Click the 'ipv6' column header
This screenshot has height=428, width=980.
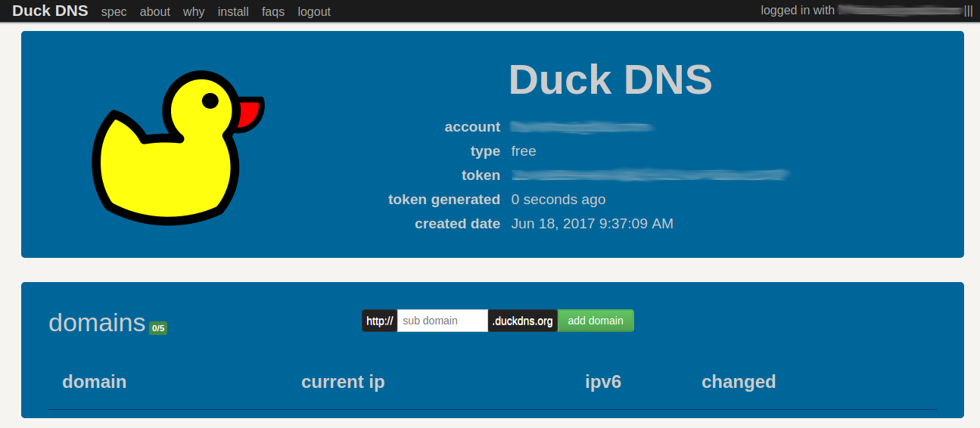pyautogui.click(x=603, y=382)
